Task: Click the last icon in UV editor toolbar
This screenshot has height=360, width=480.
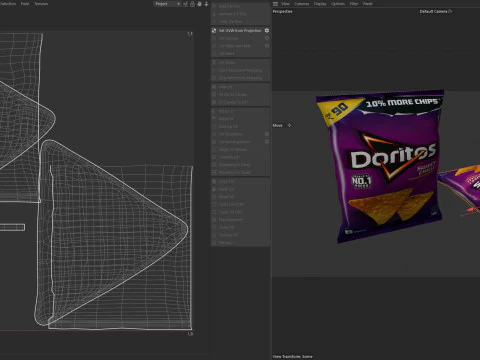Action: click(206, 4)
